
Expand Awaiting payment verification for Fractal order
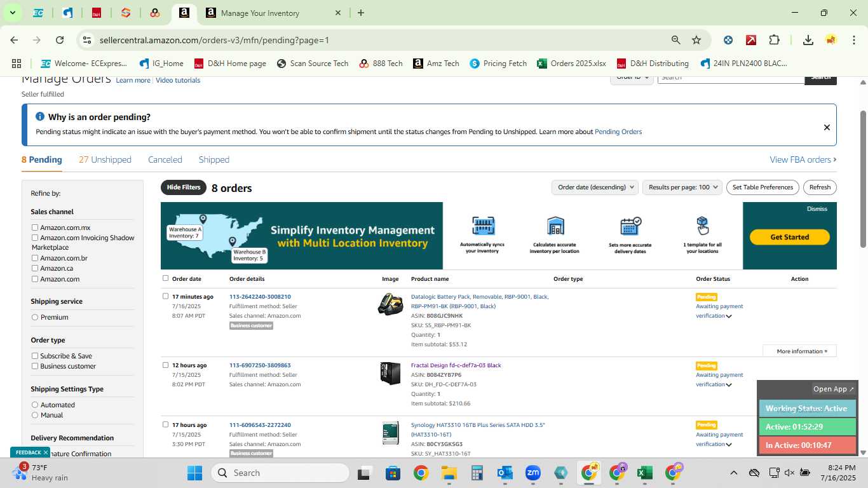click(x=729, y=384)
